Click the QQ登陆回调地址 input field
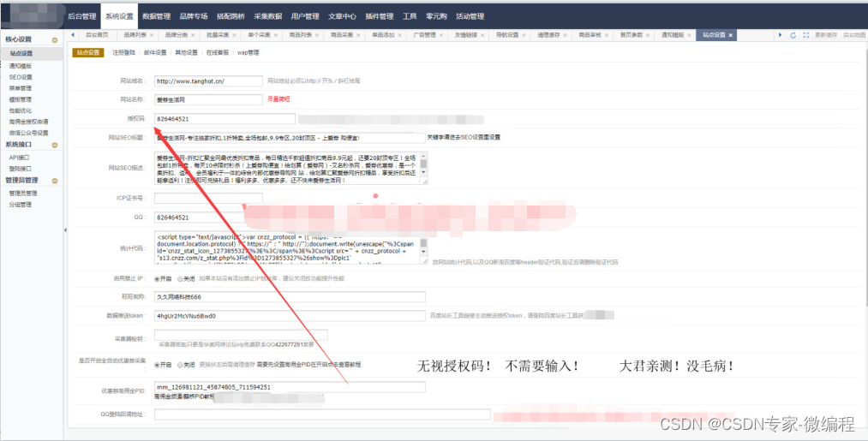This screenshot has height=441, width=868. coord(322,414)
